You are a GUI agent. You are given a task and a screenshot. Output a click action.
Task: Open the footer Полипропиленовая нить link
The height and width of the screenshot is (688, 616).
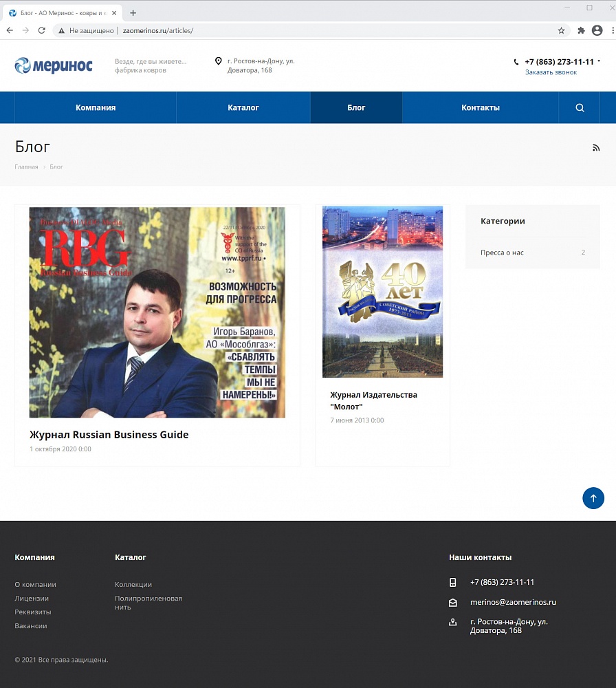point(148,603)
